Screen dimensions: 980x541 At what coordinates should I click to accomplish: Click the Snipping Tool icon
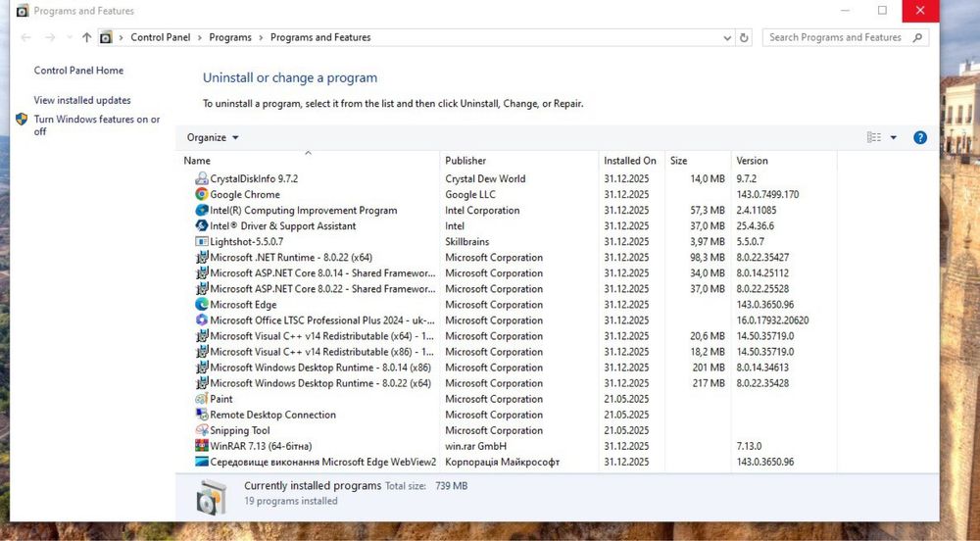point(201,430)
